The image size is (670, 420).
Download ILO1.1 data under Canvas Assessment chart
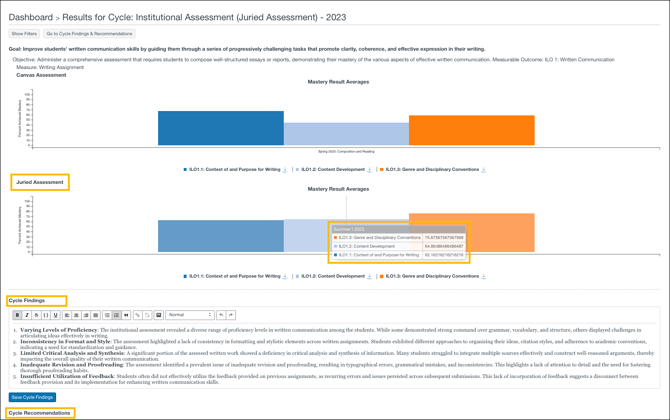point(285,170)
